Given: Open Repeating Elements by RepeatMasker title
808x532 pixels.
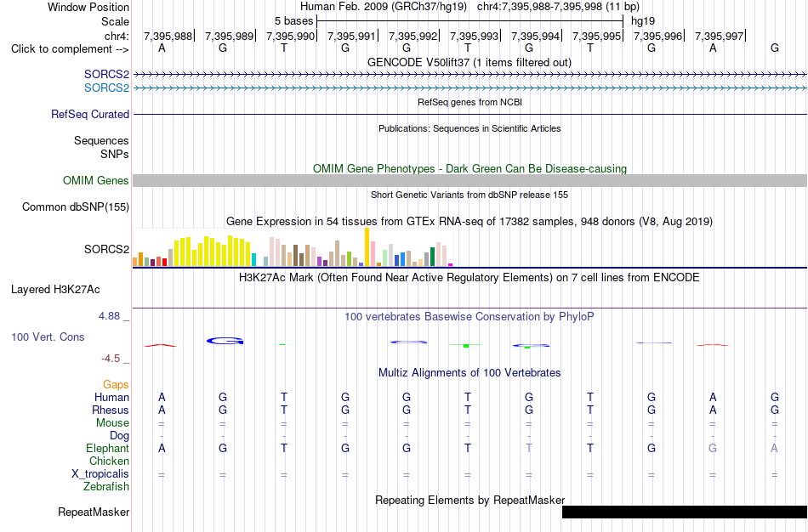Looking at the screenshot, I should 469,500.
